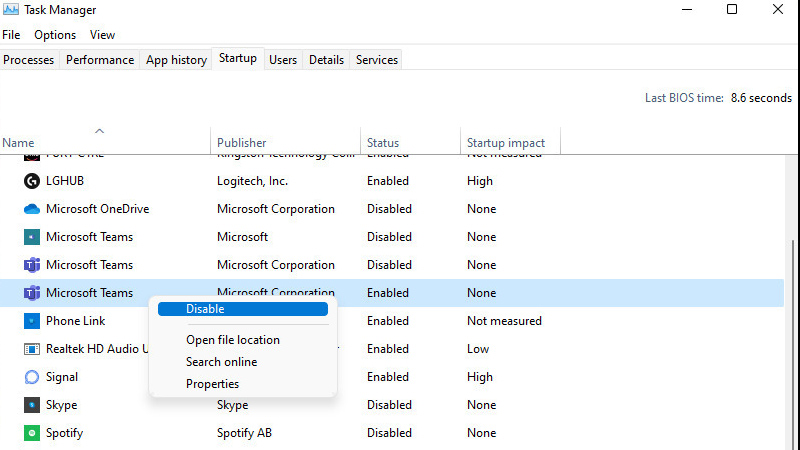The width and height of the screenshot is (800, 450).
Task: Select the Skype startup entry name
Action: tap(62, 406)
